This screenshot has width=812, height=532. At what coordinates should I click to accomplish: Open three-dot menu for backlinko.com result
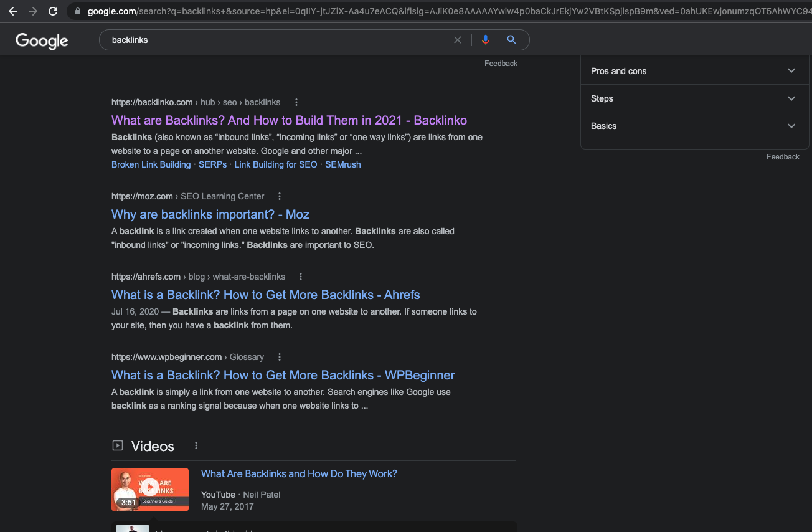point(296,102)
